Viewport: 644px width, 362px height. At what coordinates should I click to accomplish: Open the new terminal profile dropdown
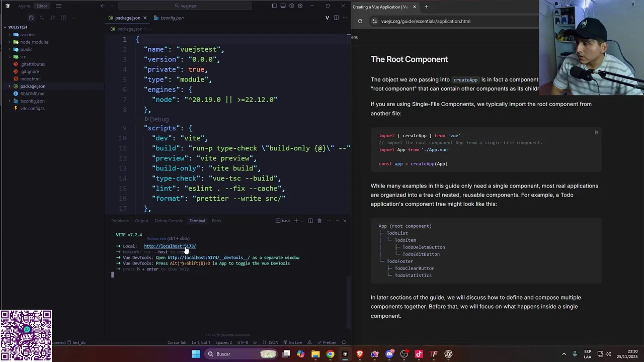point(301,221)
